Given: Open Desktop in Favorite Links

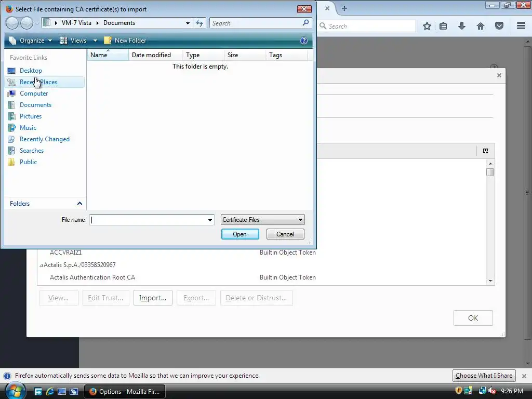Looking at the screenshot, I should point(31,71).
